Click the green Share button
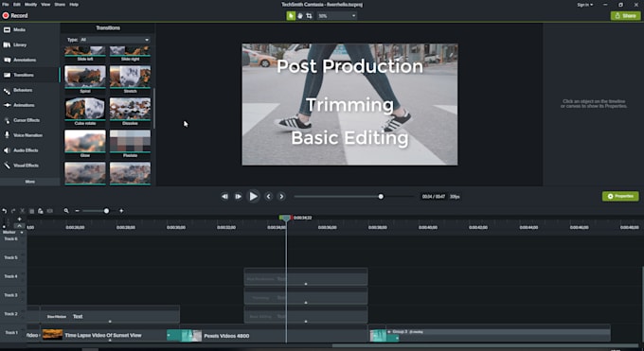Image resolution: width=644 pixels, height=351 pixels. (625, 15)
